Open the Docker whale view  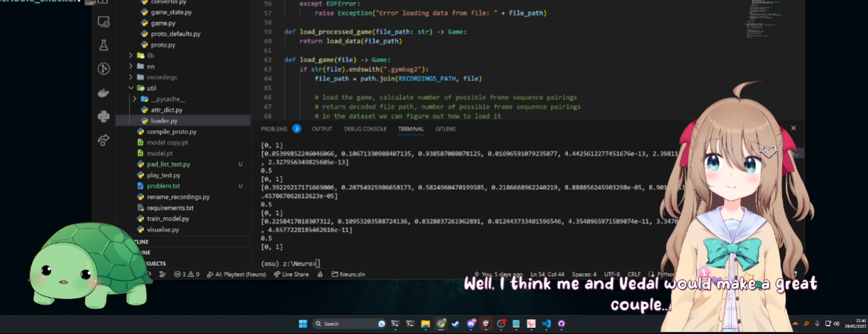click(x=103, y=92)
